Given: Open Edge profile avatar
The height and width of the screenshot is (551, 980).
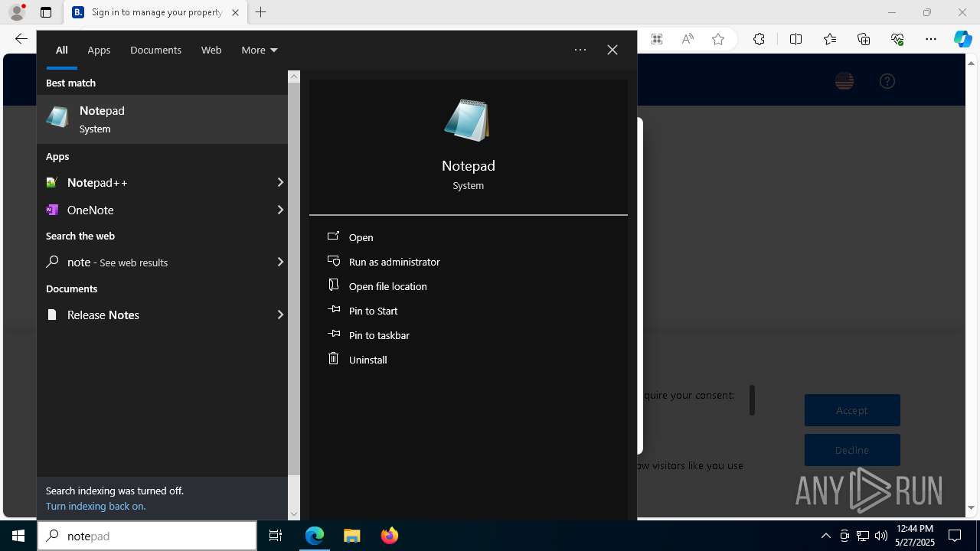Looking at the screenshot, I should pos(17,12).
